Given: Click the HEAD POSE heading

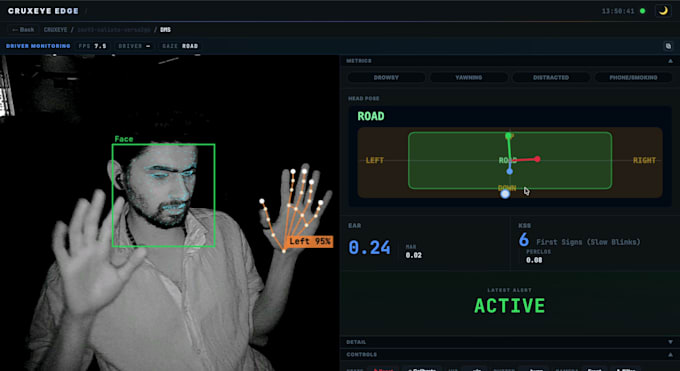Looking at the screenshot, I should pyautogui.click(x=363, y=98).
